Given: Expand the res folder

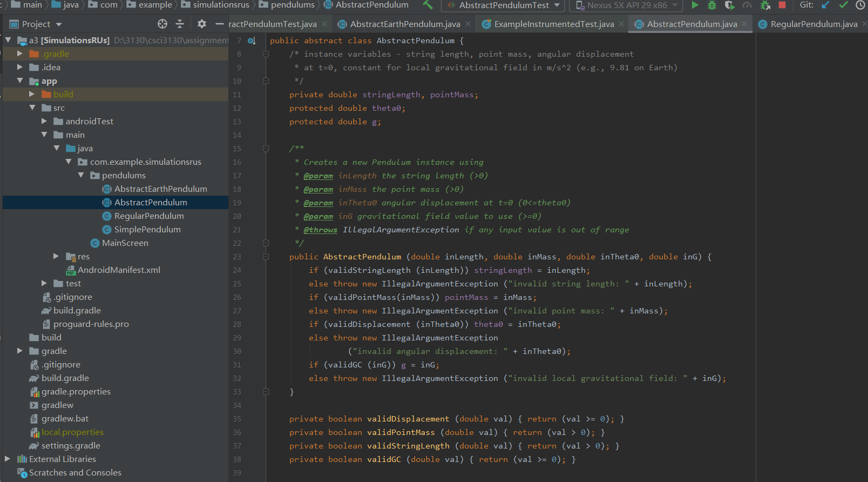Looking at the screenshot, I should 56,256.
